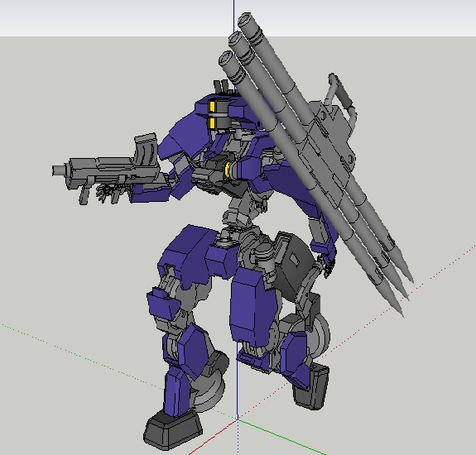476x455 pixels.
Task: Click the curved handle atop the launcher housing
Action: point(342,97)
